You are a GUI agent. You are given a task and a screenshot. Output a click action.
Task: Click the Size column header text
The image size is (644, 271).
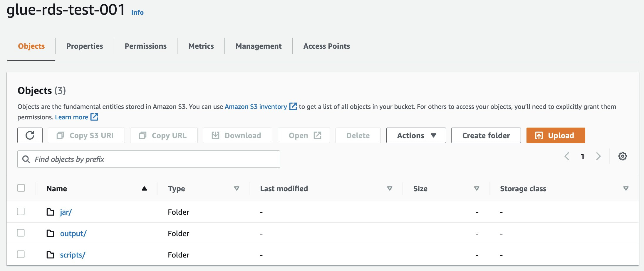pyautogui.click(x=420, y=189)
